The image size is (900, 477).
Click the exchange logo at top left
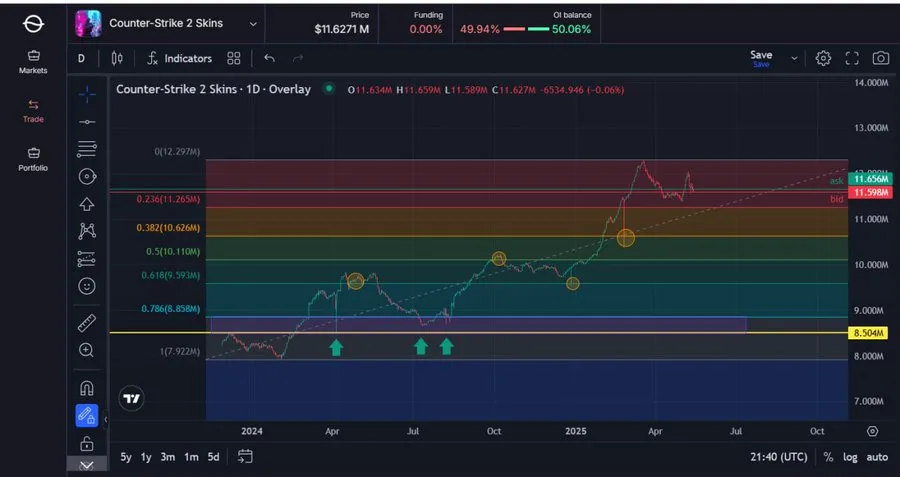pos(33,24)
